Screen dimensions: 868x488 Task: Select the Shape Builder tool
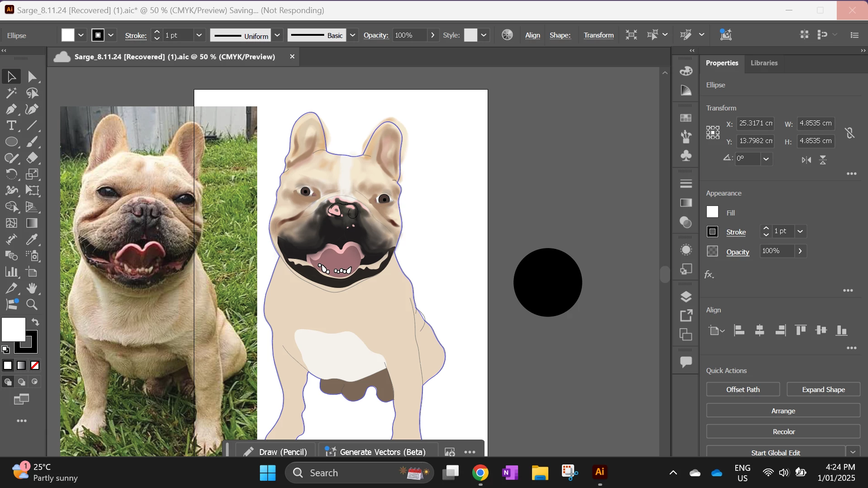[11, 207]
